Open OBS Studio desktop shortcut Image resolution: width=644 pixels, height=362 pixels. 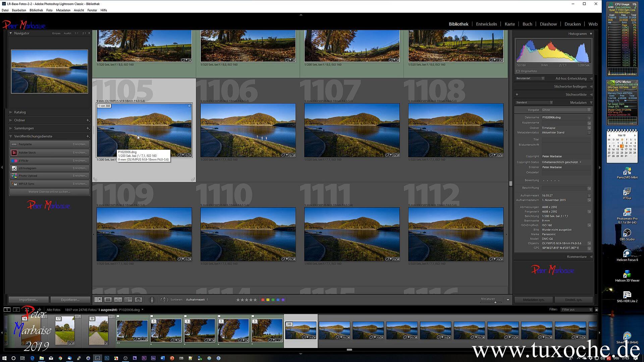tap(627, 234)
